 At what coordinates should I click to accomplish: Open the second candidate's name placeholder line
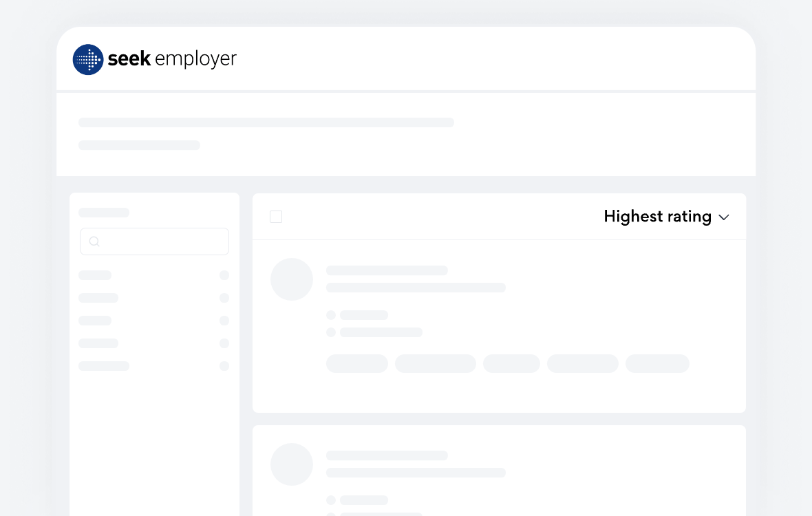[x=387, y=455]
